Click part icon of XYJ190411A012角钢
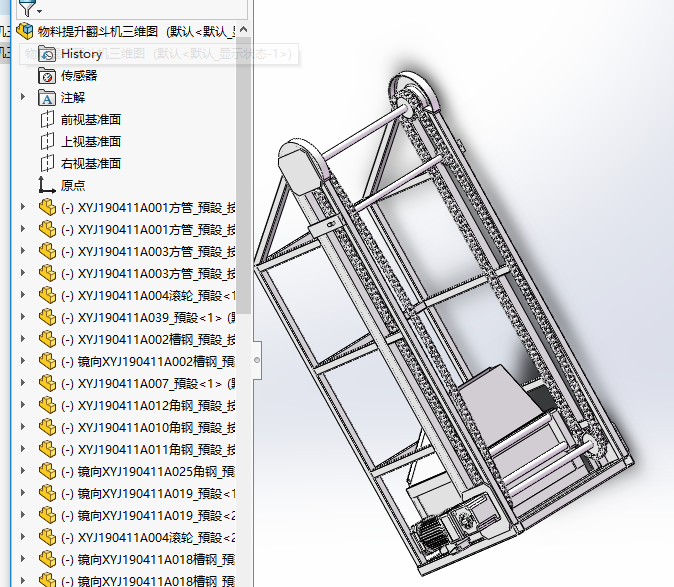The image size is (674, 587). [x=47, y=405]
